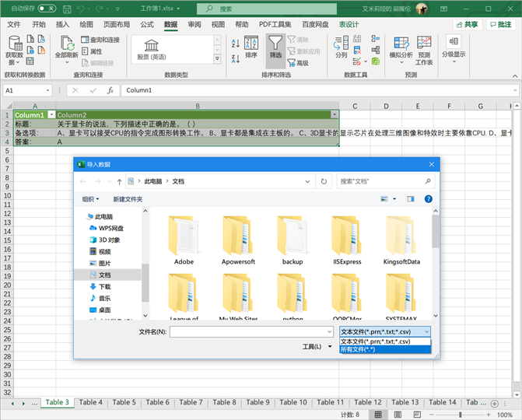Click the Undo arrow
The width and height of the screenshot is (522, 420).
(80, 9)
